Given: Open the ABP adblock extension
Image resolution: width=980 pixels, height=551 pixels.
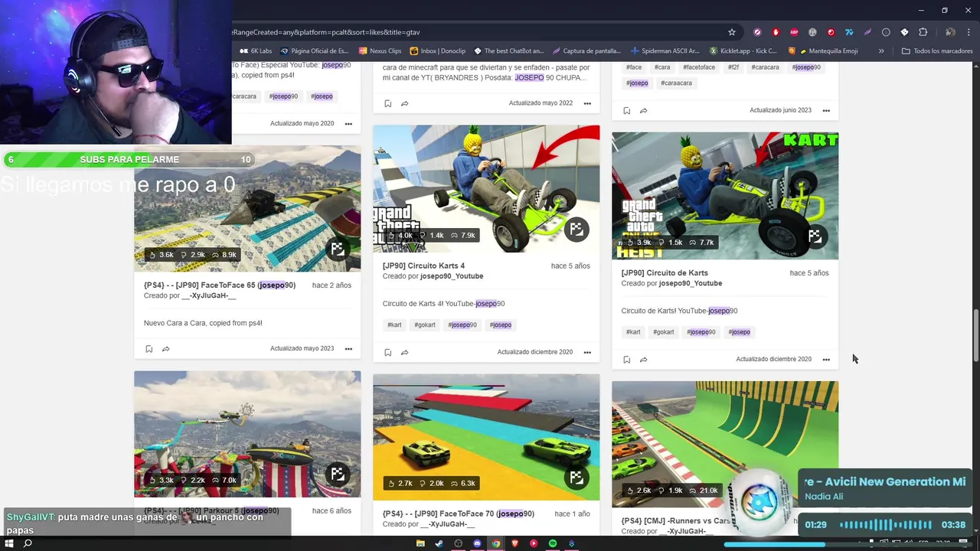Looking at the screenshot, I should click(x=794, y=32).
